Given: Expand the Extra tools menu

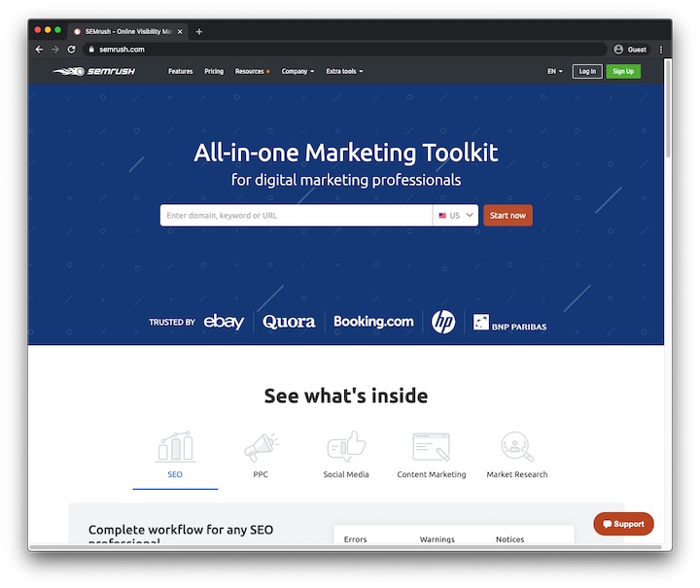Looking at the screenshot, I should (x=344, y=71).
